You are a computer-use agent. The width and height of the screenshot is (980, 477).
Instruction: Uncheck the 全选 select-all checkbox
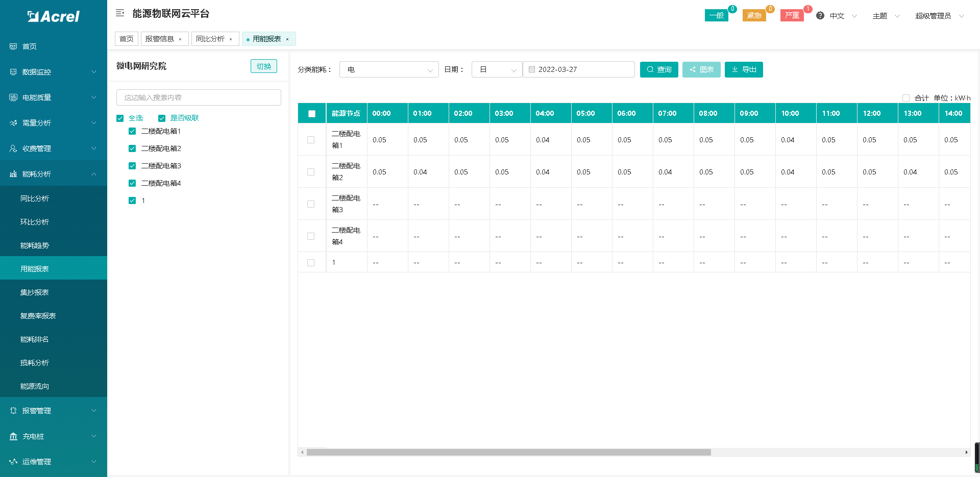(120, 118)
